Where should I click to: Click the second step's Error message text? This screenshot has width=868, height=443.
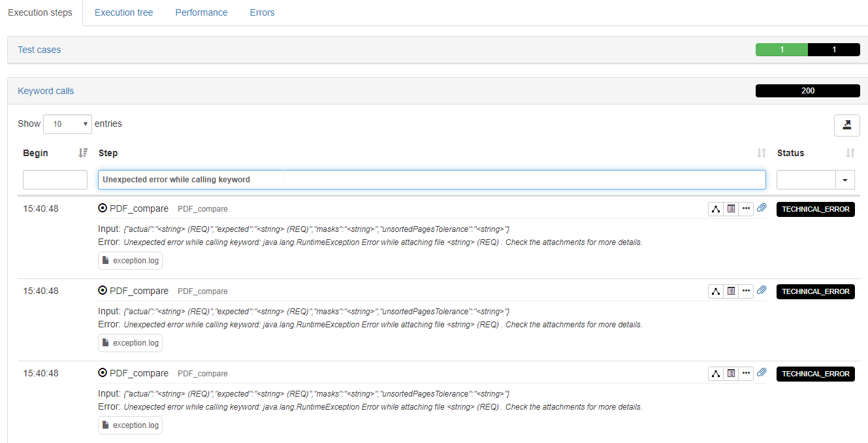click(x=383, y=325)
